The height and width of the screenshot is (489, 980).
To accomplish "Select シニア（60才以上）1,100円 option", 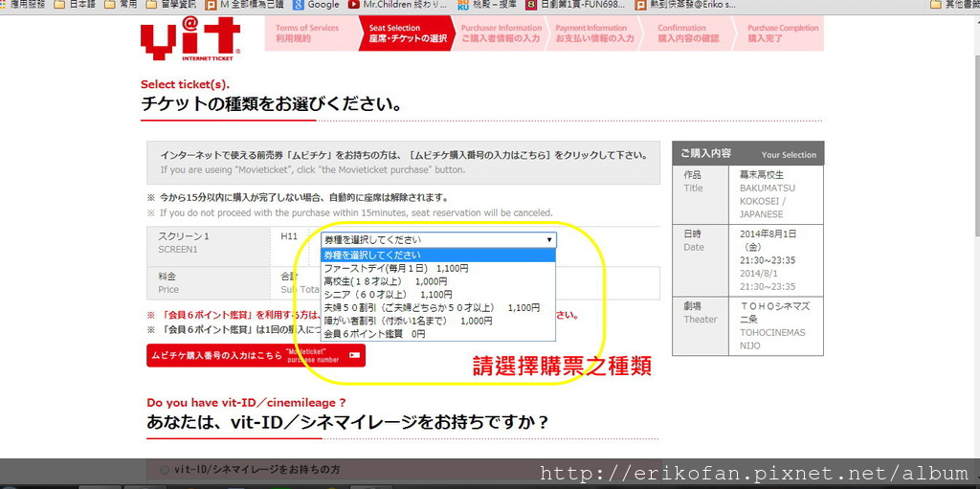I will 438,295.
